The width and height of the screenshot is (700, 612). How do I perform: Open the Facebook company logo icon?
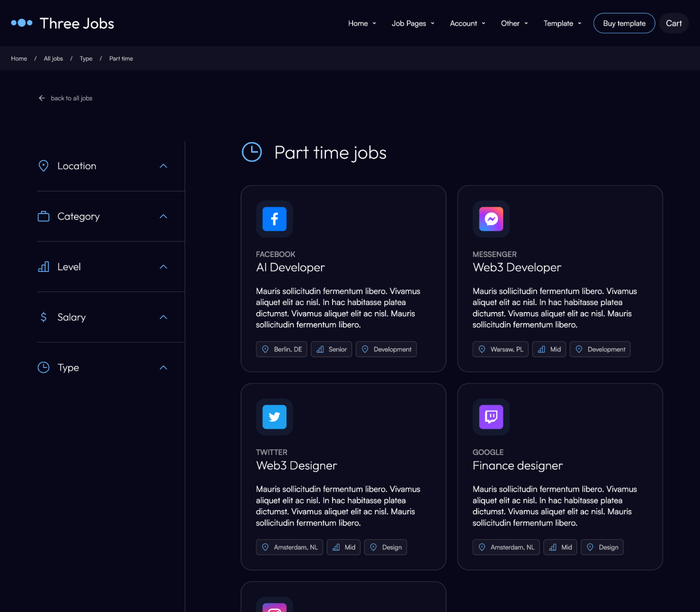(274, 219)
